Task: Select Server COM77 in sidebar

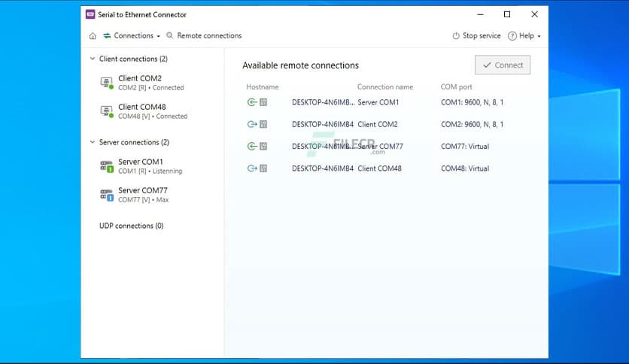Action: [x=153, y=195]
